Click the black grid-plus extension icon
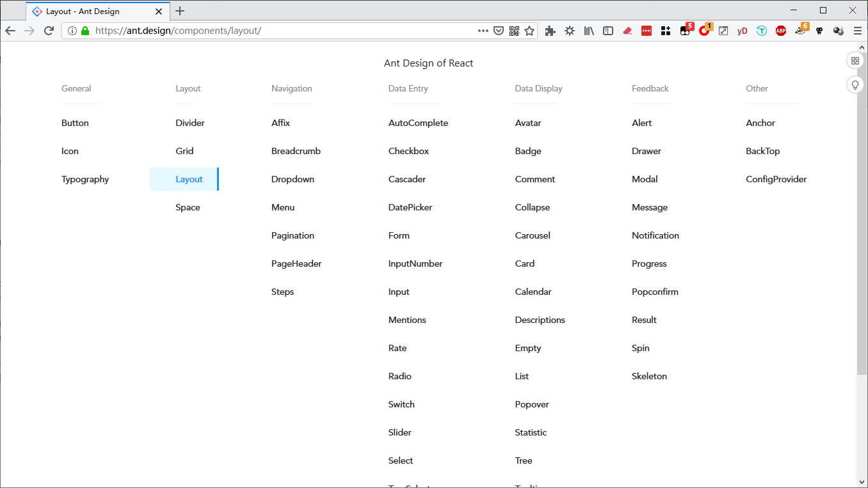The width and height of the screenshot is (868, 488). (x=666, y=31)
